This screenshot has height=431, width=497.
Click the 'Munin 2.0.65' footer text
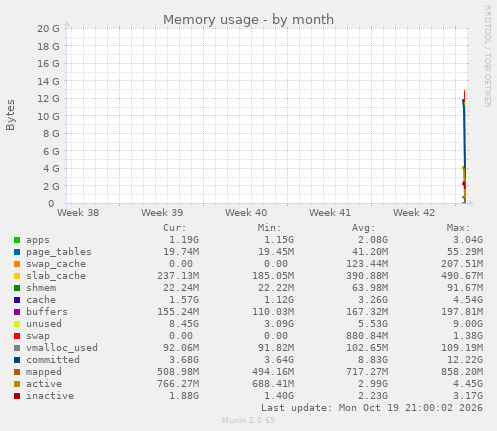pos(248,420)
